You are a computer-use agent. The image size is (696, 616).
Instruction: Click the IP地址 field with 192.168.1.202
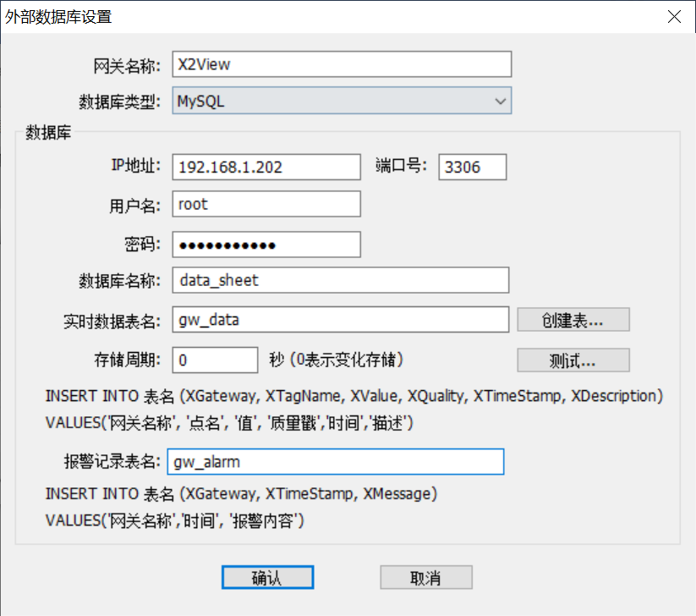[x=266, y=167]
